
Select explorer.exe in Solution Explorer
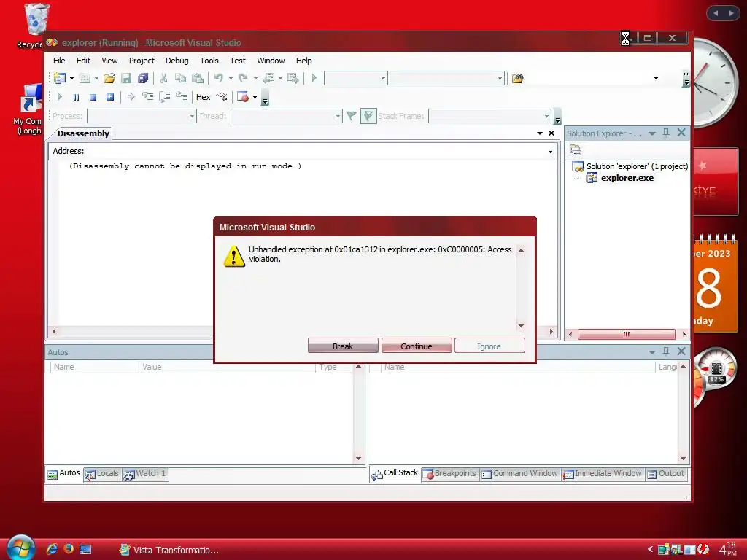point(627,178)
